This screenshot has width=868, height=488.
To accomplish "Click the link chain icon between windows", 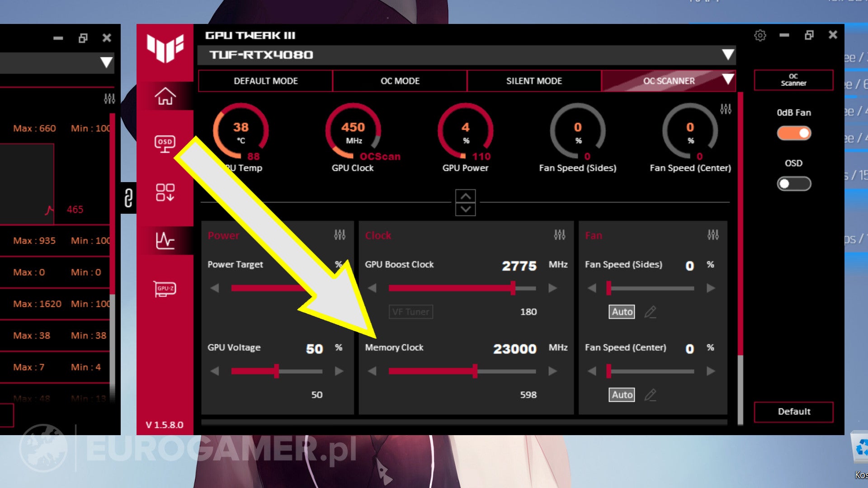I will pyautogui.click(x=128, y=198).
